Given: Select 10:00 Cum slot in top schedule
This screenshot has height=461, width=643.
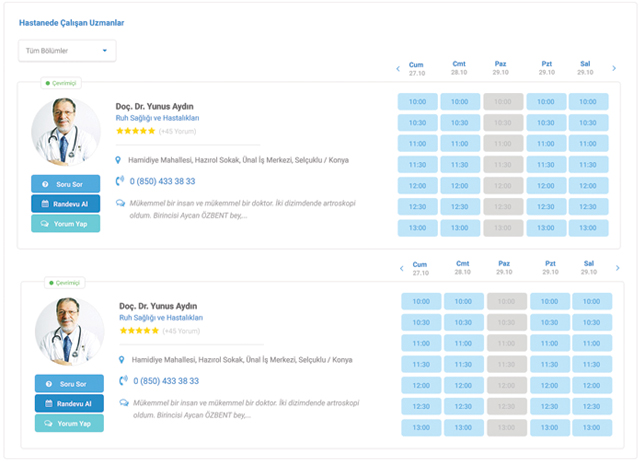Looking at the screenshot, I should point(417,102).
